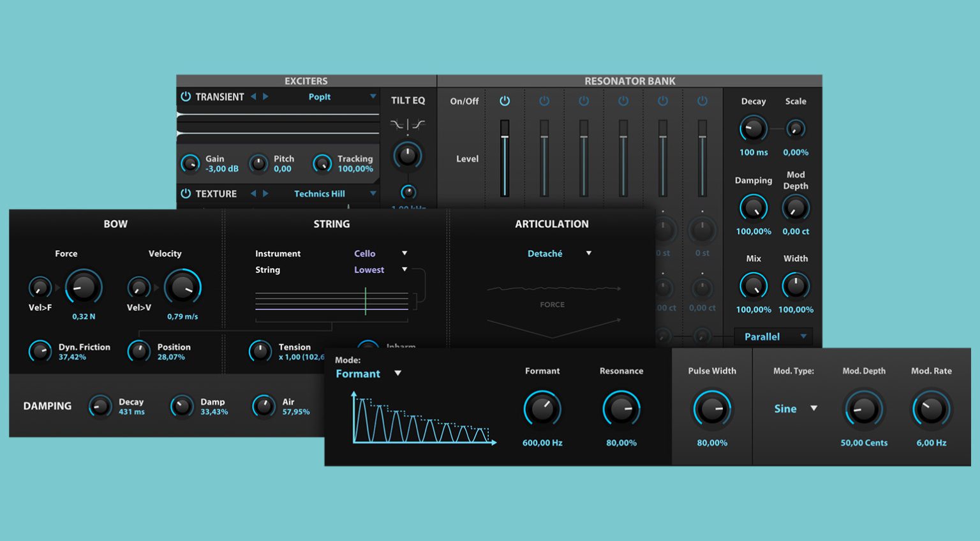Open the Parallel routing dropdown
This screenshot has height=541, width=980.
click(x=773, y=336)
